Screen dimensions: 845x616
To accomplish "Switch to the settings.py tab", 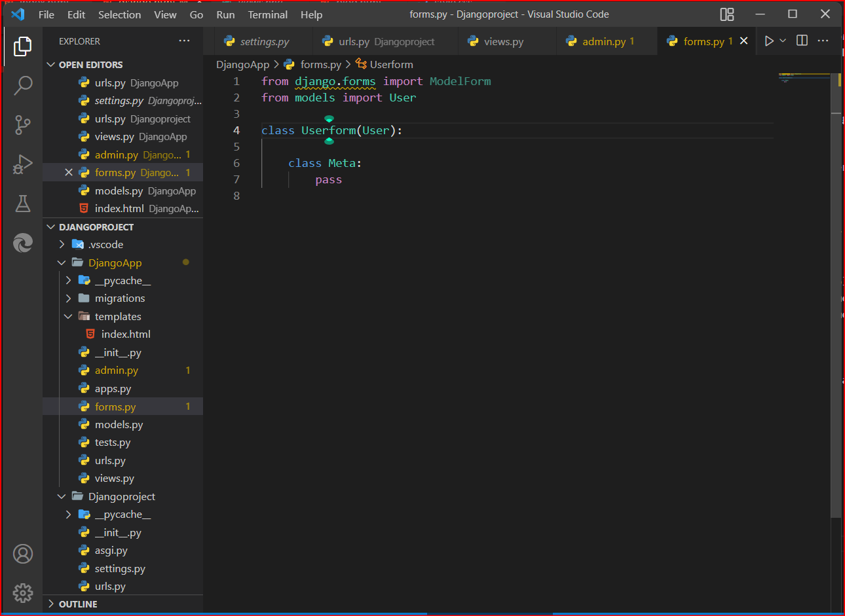I will [264, 41].
